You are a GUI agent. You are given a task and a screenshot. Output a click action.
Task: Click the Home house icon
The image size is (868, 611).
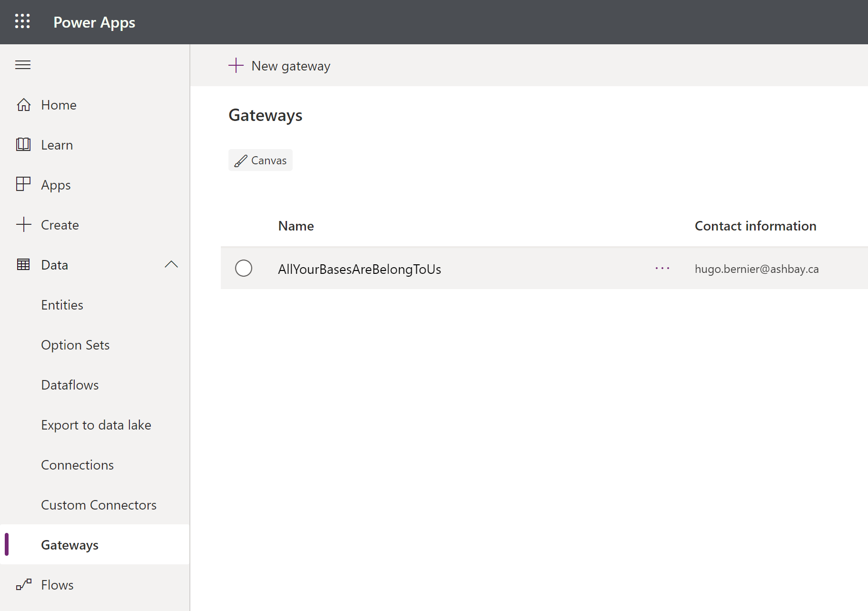pos(23,105)
